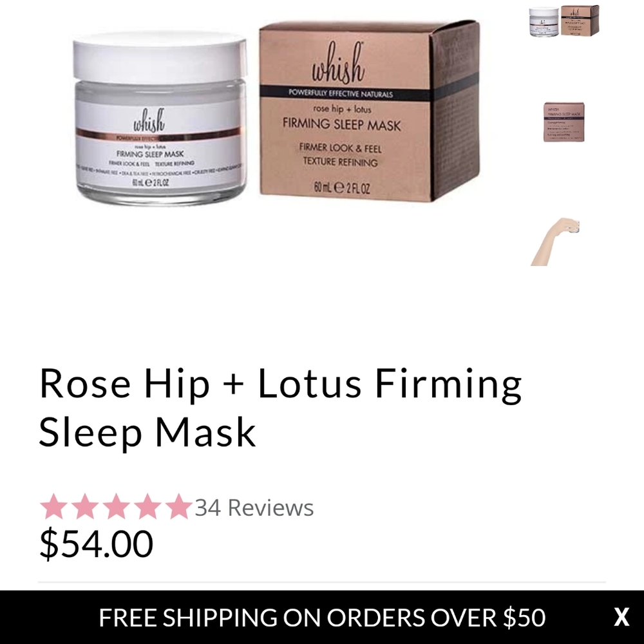Viewport: 644px width, 644px height.
Task: Close the free shipping banner with X
Action: point(621,617)
